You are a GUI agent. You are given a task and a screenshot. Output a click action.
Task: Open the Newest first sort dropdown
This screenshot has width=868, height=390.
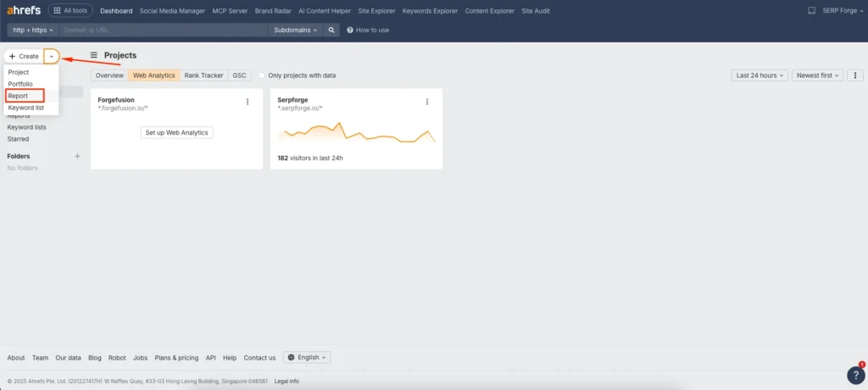pos(818,75)
